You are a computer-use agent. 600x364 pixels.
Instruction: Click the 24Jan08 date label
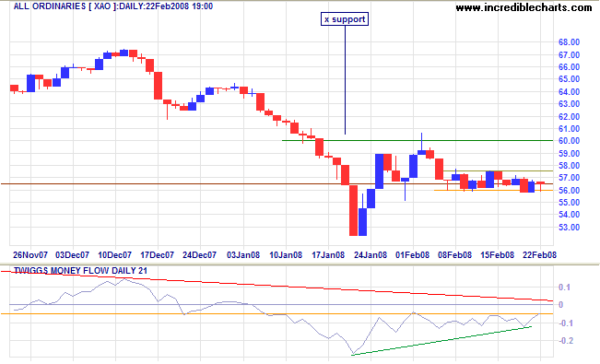371,255
